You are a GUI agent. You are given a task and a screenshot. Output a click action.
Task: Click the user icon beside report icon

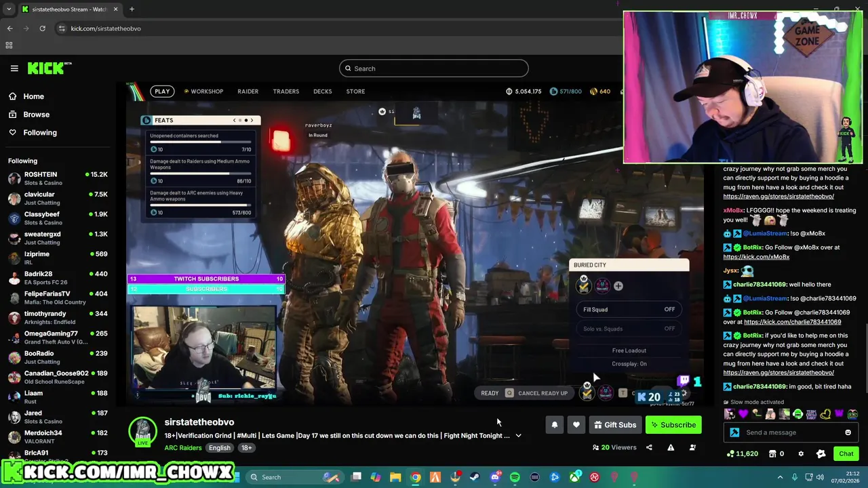coord(692,447)
